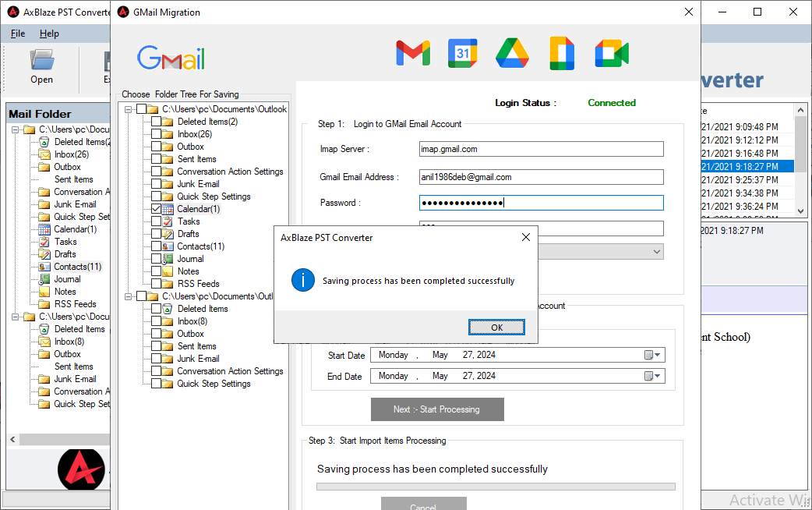Click Next :- Start Processing button

[x=437, y=409]
